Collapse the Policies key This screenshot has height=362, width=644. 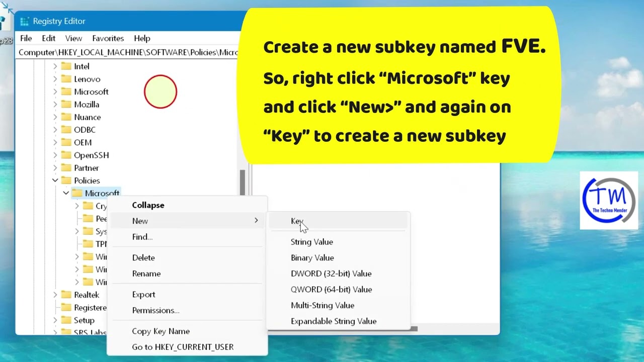coord(55,180)
